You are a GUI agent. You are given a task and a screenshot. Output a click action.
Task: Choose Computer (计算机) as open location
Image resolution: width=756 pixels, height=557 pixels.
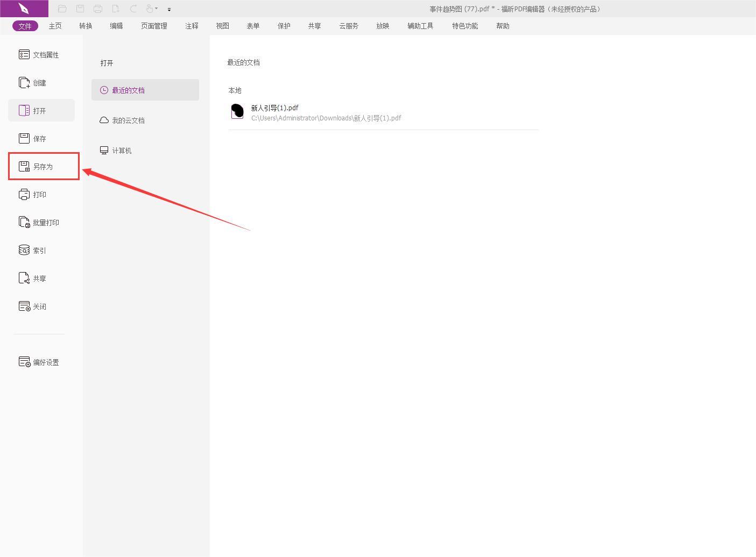pyautogui.click(x=122, y=151)
